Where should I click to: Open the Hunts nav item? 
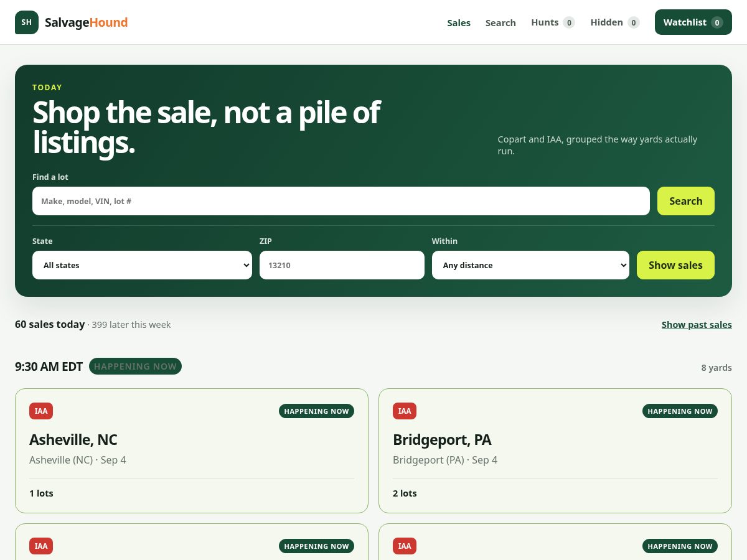pyautogui.click(x=553, y=22)
